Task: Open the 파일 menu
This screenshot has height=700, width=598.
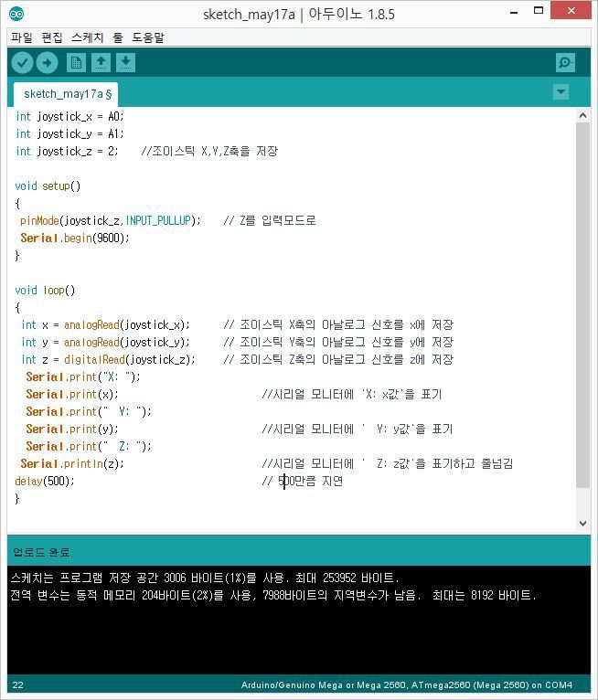Action: point(22,37)
